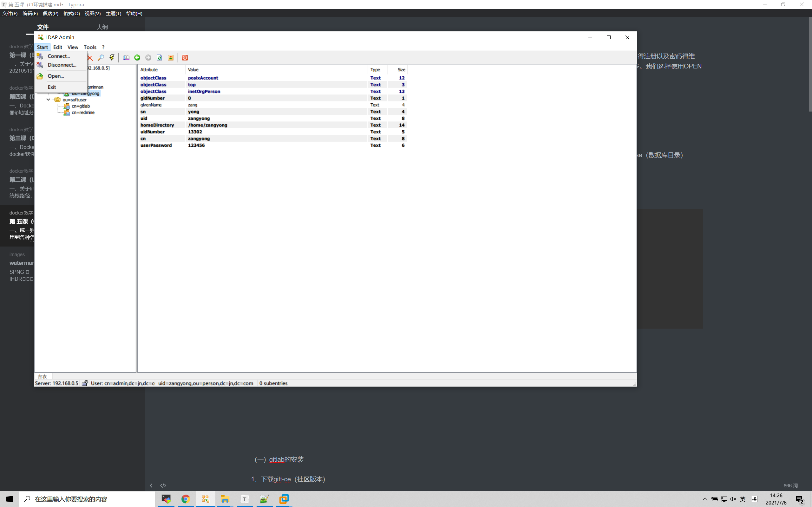The image size is (812, 507).
Task: Open the Tools menu
Action: pyautogui.click(x=90, y=47)
